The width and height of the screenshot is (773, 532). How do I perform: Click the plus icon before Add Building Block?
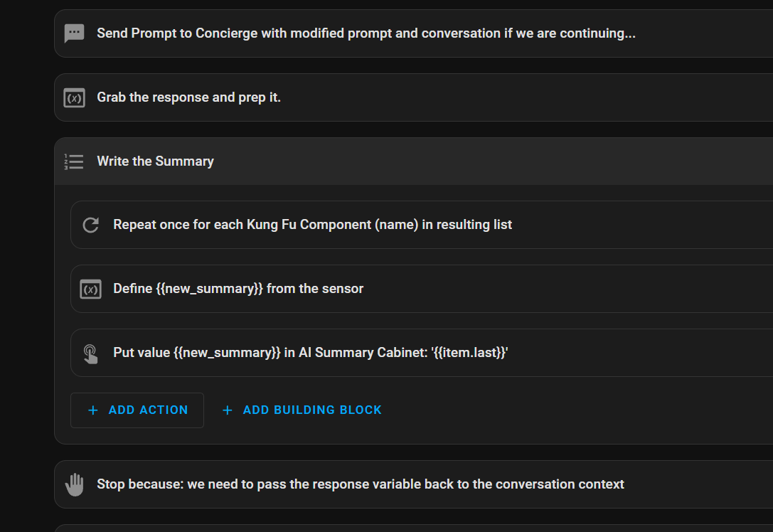[x=228, y=410]
